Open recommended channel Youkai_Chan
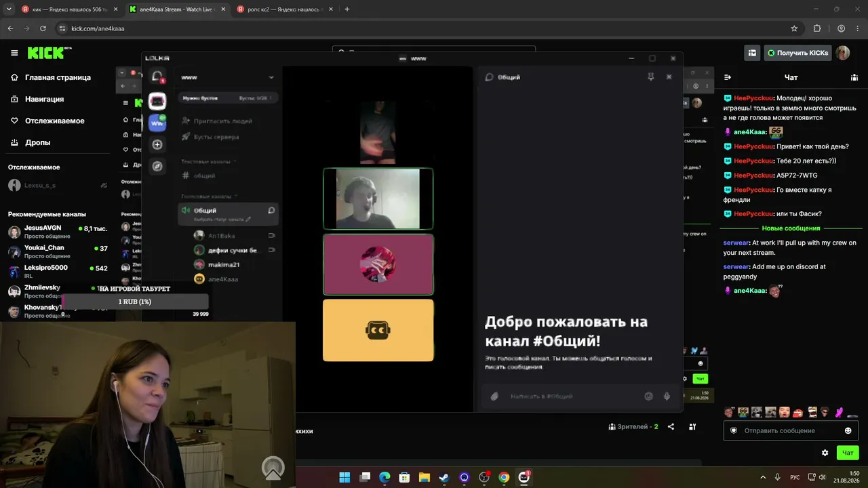This screenshot has height=488, width=868. pos(58,251)
